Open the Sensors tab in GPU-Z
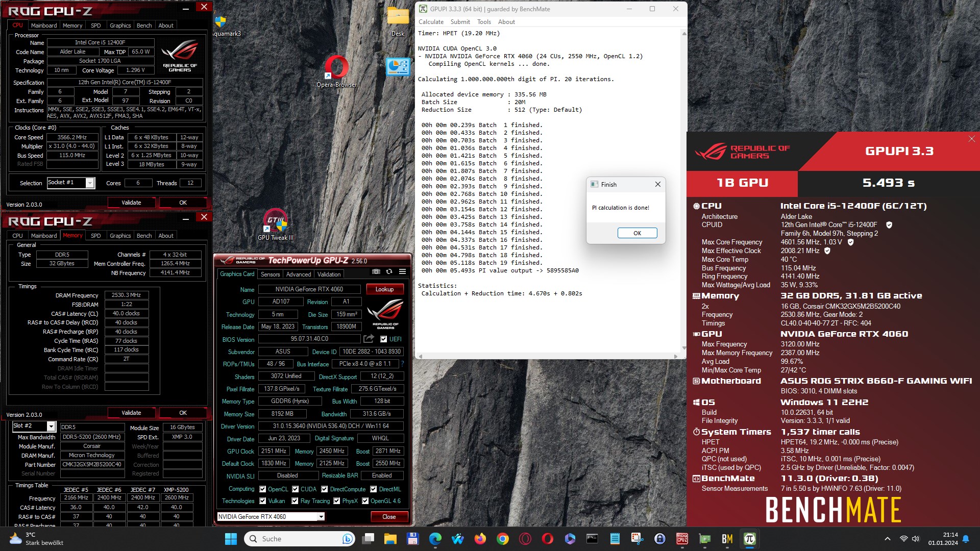Screen dimensions: 980x551 (x=270, y=274)
